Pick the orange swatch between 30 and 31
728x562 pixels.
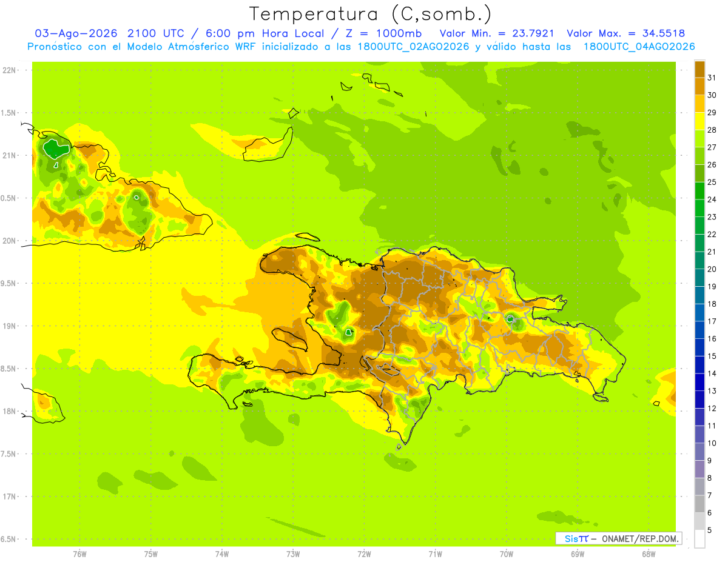699,87
